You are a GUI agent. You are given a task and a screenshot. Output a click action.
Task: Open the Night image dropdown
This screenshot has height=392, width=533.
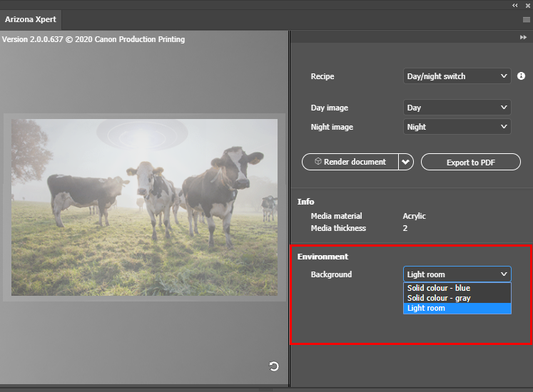457,127
